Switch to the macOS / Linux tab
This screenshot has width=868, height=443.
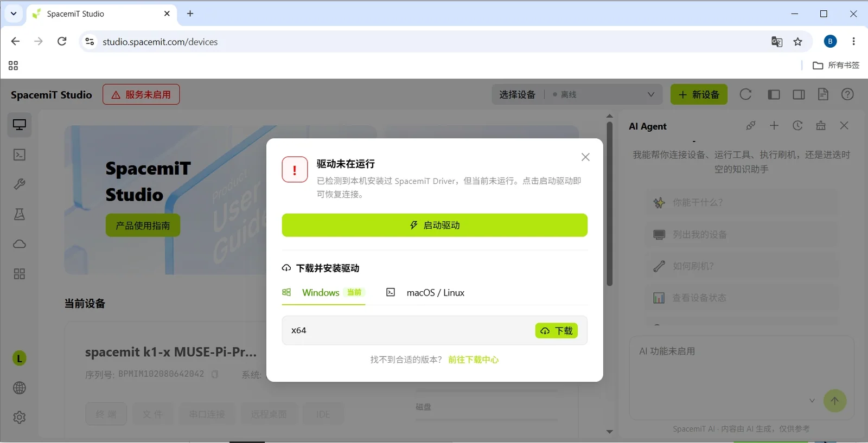click(x=425, y=293)
